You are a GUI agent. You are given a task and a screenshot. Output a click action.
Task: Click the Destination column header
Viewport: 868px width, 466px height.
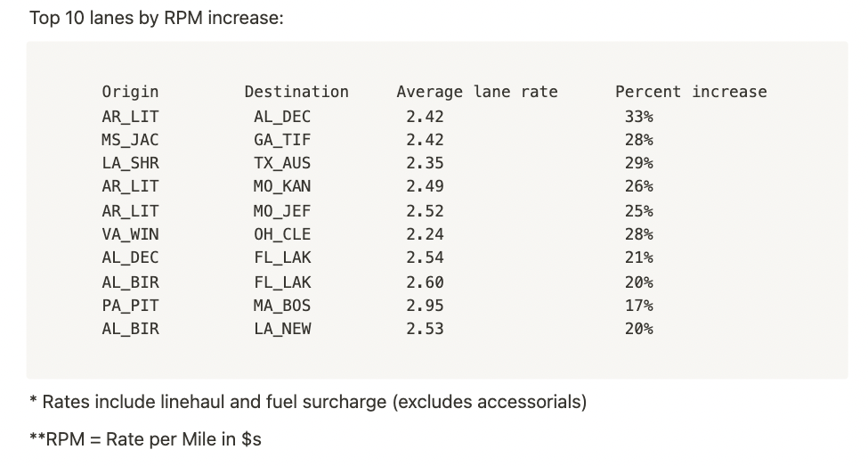tap(296, 92)
